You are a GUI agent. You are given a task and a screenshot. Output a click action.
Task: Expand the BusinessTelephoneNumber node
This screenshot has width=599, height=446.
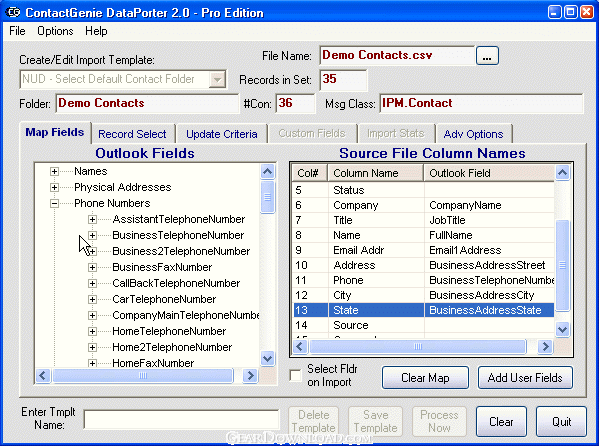pyautogui.click(x=92, y=235)
